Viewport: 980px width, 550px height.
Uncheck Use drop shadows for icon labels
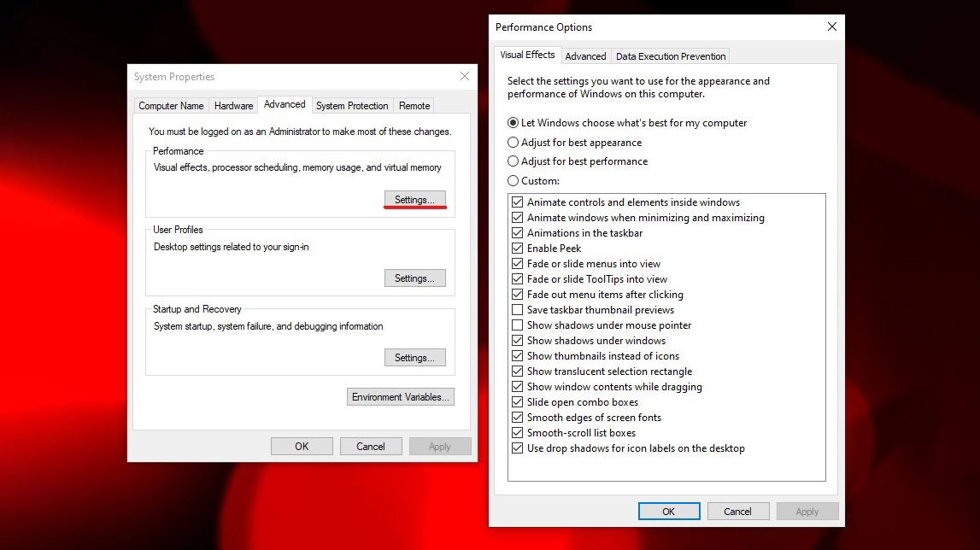tap(518, 448)
